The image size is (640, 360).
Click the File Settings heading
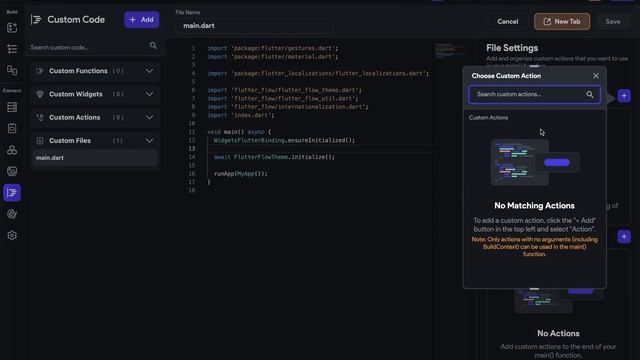[512, 48]
